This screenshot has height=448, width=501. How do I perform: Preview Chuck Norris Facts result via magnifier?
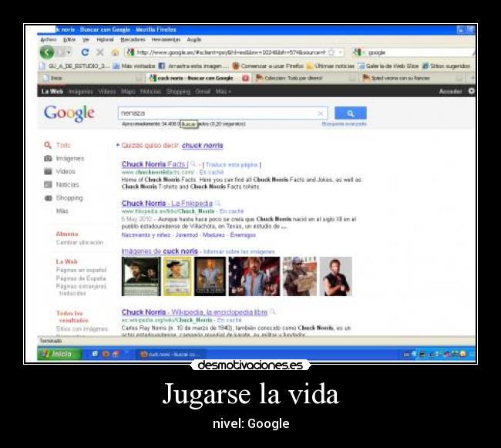(193, 164)
